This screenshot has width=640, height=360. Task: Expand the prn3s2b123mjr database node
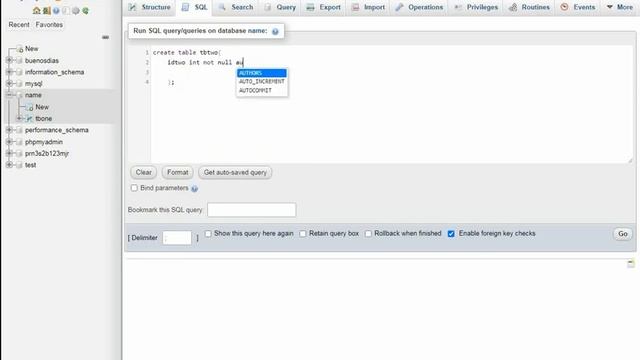(x=9, y=153)
